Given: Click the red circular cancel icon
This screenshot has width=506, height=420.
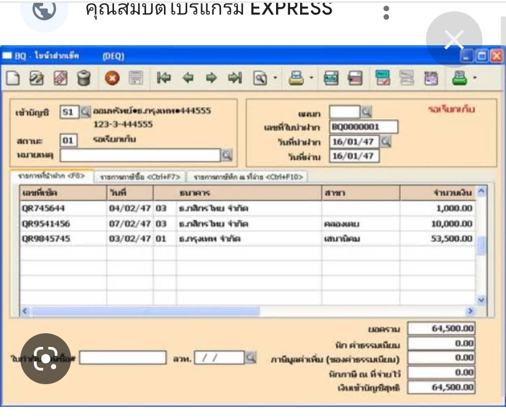Looking at the screenshot, I should pos(112,78).
